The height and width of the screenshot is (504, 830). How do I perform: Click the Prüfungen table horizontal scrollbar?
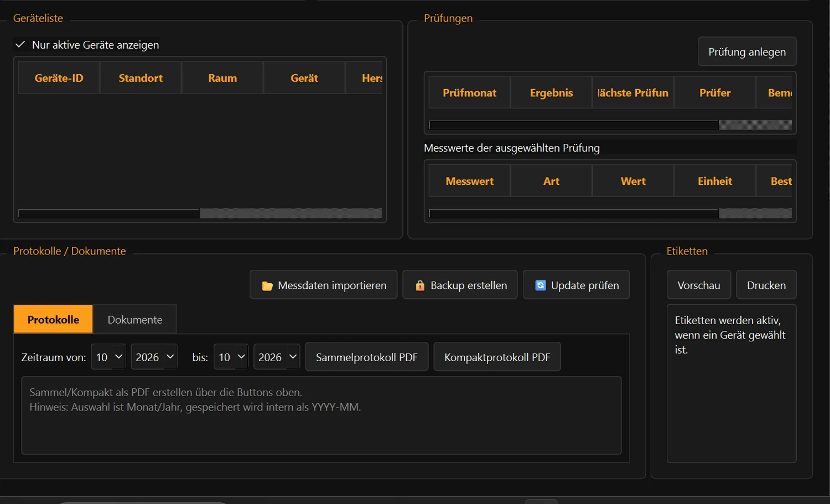[610, 125]
